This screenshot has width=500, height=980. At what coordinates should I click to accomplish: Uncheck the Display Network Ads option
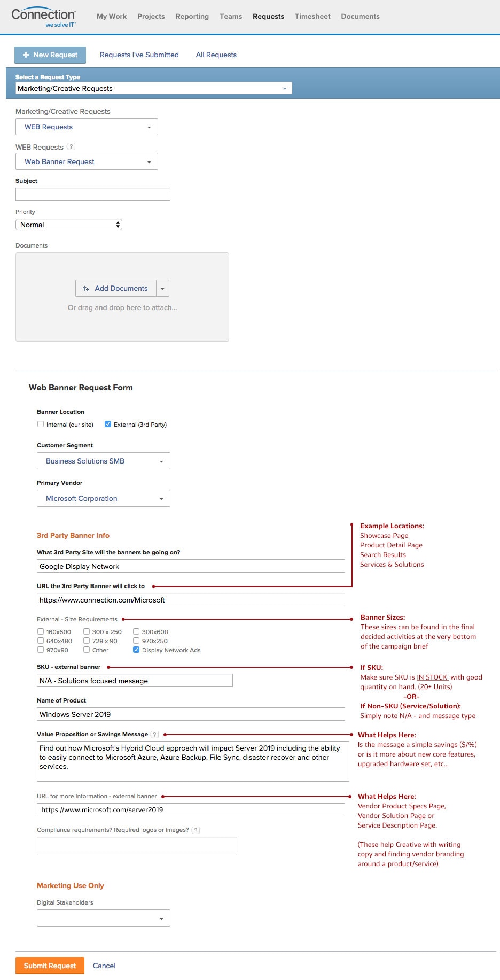tap(136, 650)
